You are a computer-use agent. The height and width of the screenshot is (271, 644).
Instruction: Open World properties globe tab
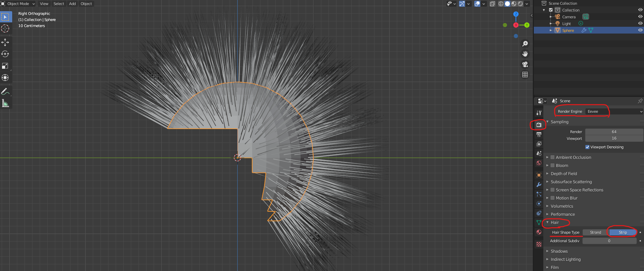point(539,163)
